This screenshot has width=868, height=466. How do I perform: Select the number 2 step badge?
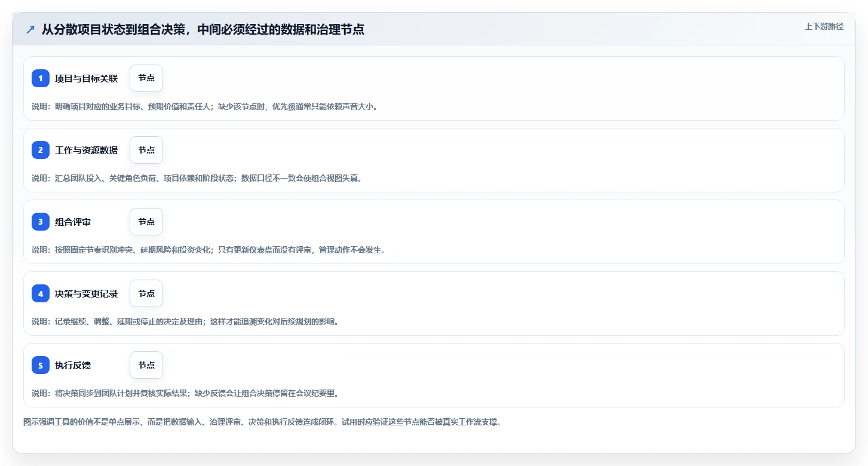click(41, 150)
